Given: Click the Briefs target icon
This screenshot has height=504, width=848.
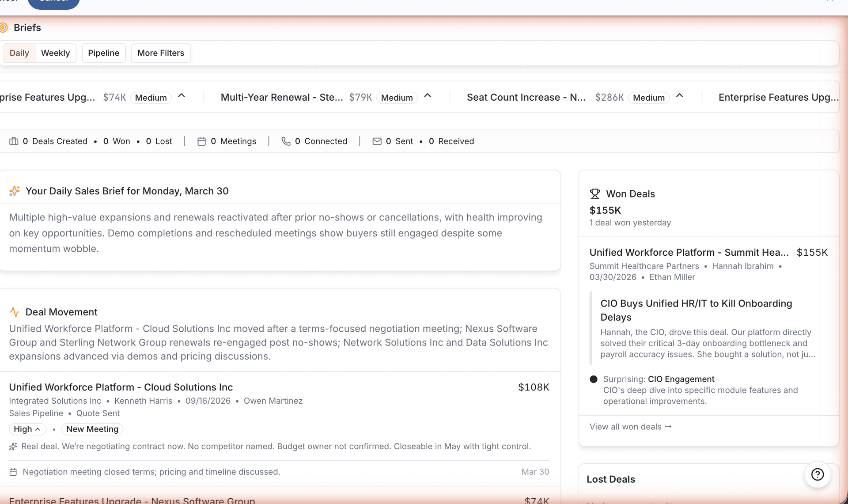Looking at the screenshot, I should (4, 28).
